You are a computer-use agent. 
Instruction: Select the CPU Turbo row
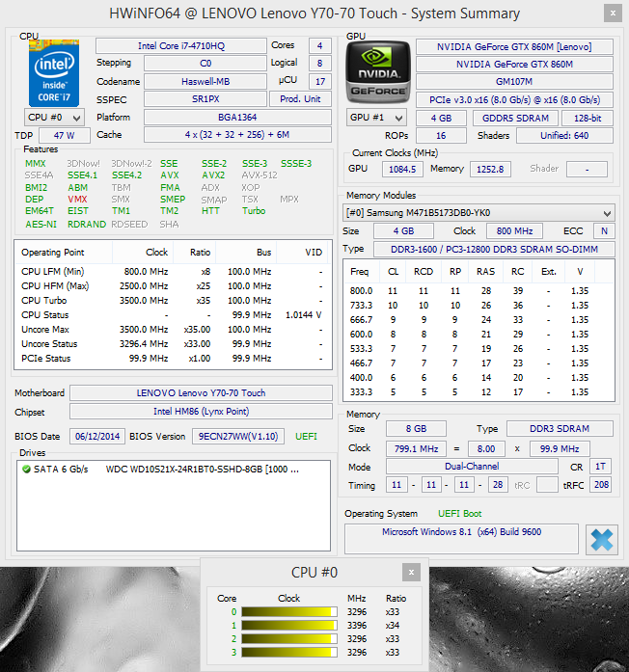tap(174, 301)
